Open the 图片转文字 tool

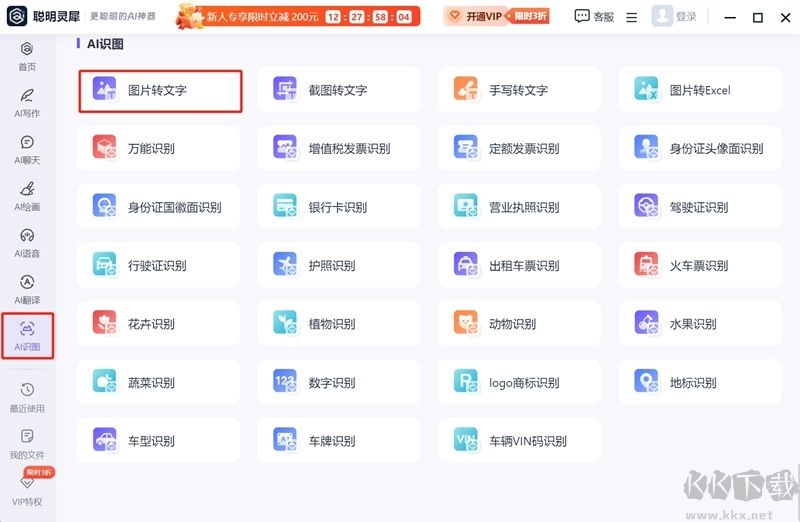pyautogui.click(x=160, y=91)
